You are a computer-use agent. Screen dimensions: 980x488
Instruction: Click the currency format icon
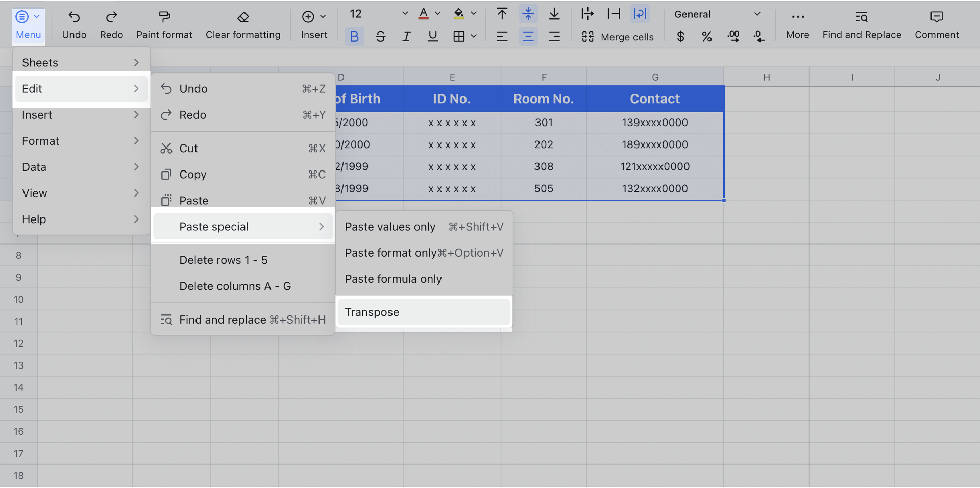pos(681,36)
